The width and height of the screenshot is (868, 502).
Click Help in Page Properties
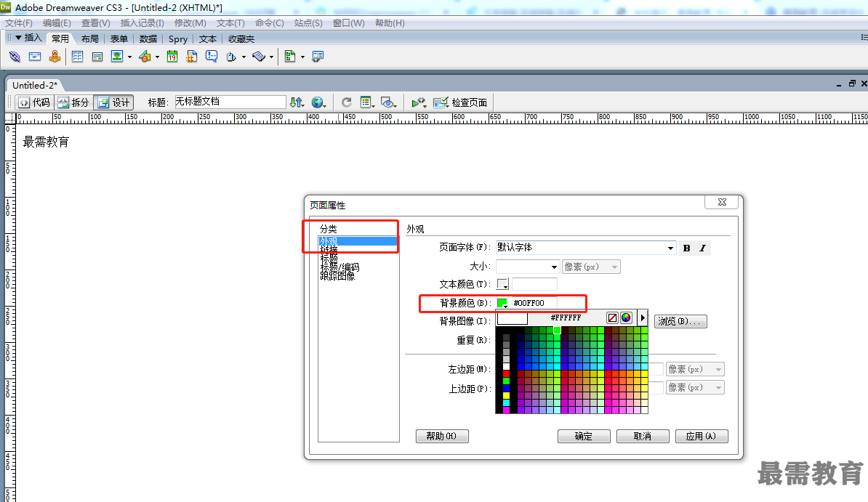[x=442, y=436]
